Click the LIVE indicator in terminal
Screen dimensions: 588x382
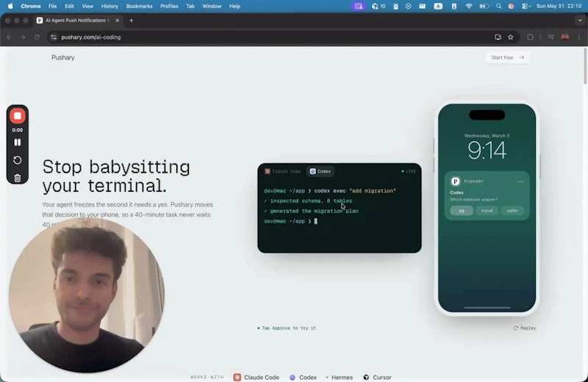(409, 171)
